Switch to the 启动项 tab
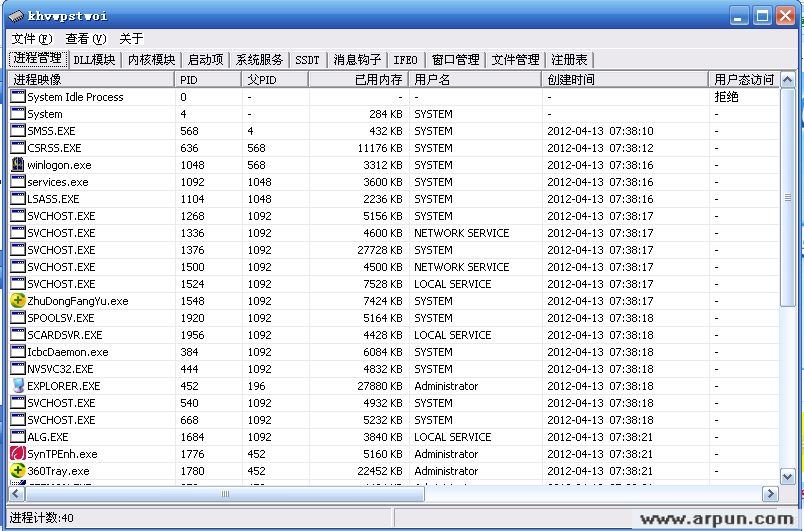804x531 pixels. pos(205,60)
